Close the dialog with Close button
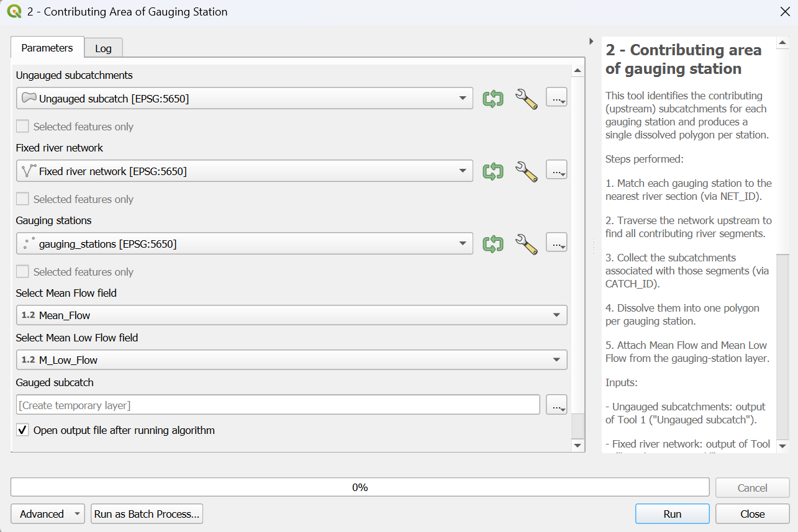This screenshot has height=532, width=798. click(x=752, y=514)
